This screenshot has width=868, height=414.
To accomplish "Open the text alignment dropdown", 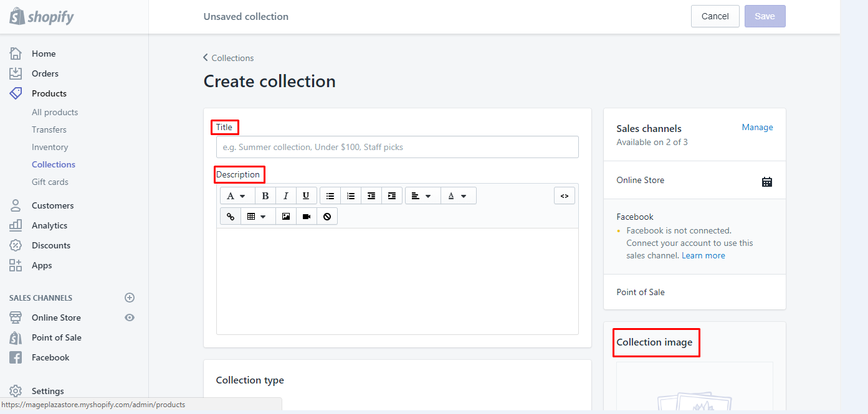I will 423,195.
